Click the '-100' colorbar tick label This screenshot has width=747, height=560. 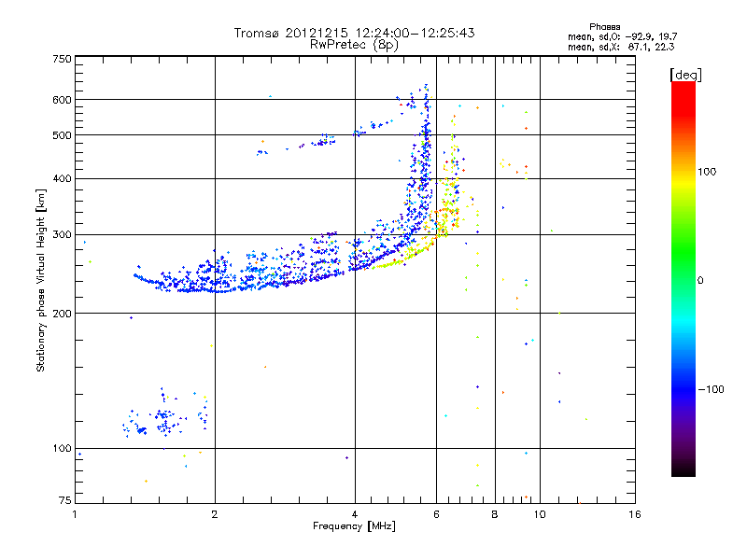click(x=711, y=389)
